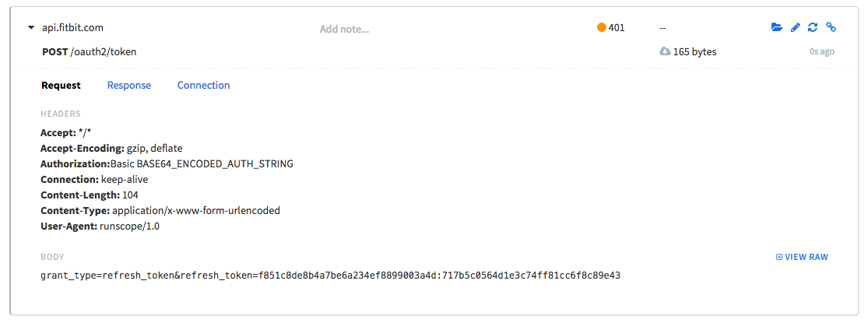
Task: Retry the request using the refresh icon
Action: 813,27
